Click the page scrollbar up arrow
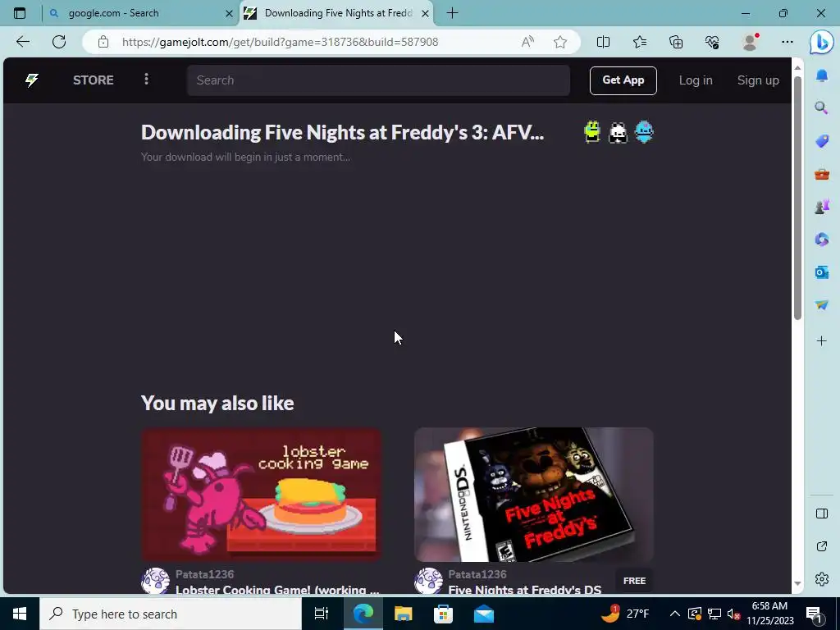Image resolution: width=840 pixels, height=630 pixels. click(797, 67)
